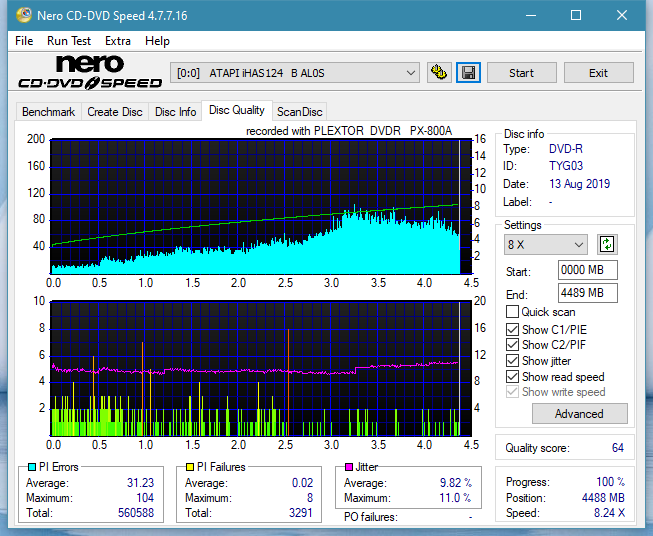Click the disc ID TYG03 text
653x536 pixels.
[x=566, y=166]
